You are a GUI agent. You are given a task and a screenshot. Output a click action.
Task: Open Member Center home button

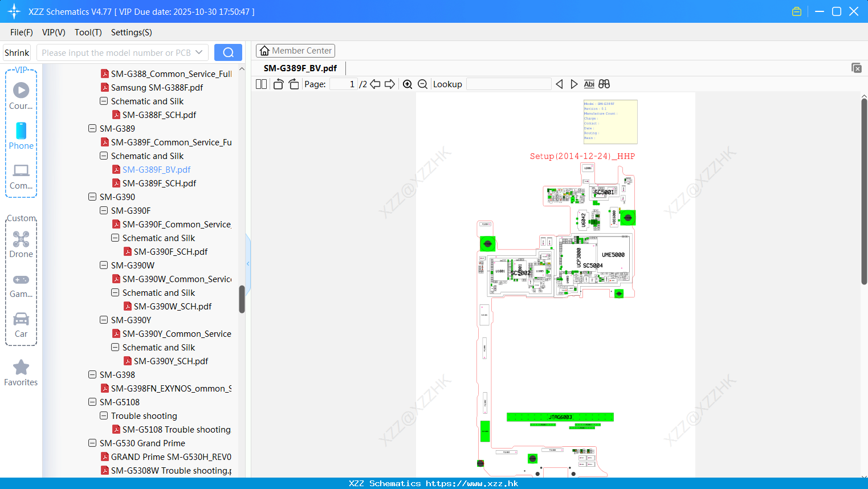click(295, 51)
